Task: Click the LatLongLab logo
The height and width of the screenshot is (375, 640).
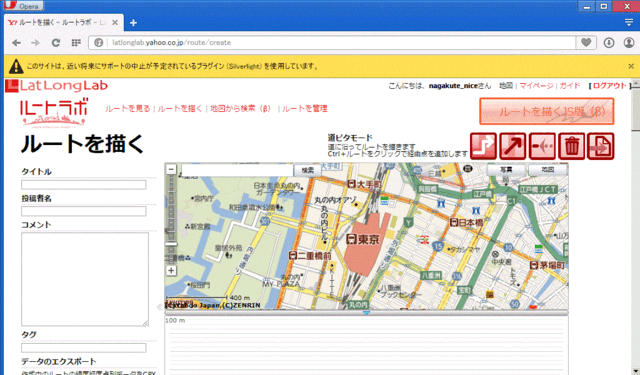Action: coord(57,86)
